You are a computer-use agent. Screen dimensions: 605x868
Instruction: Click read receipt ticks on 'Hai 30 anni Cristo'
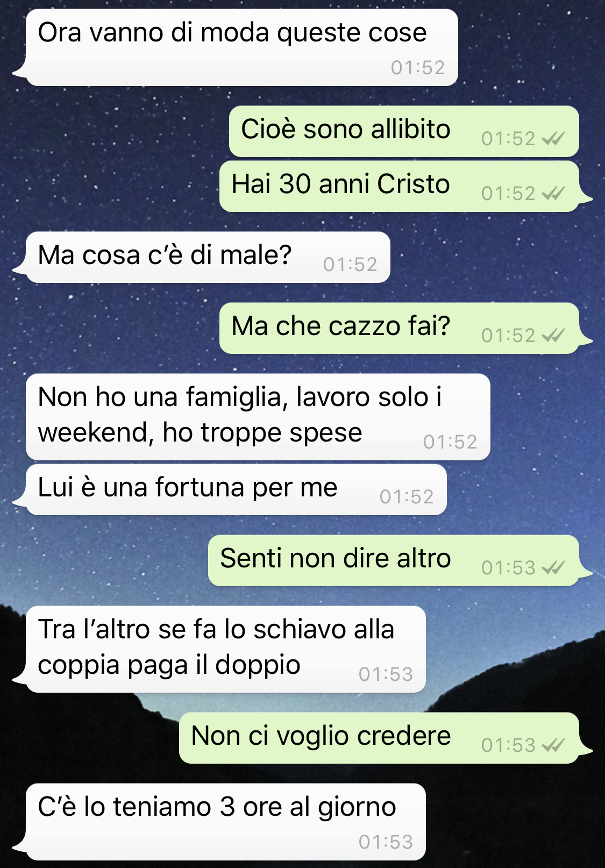[x=553, y=194]
